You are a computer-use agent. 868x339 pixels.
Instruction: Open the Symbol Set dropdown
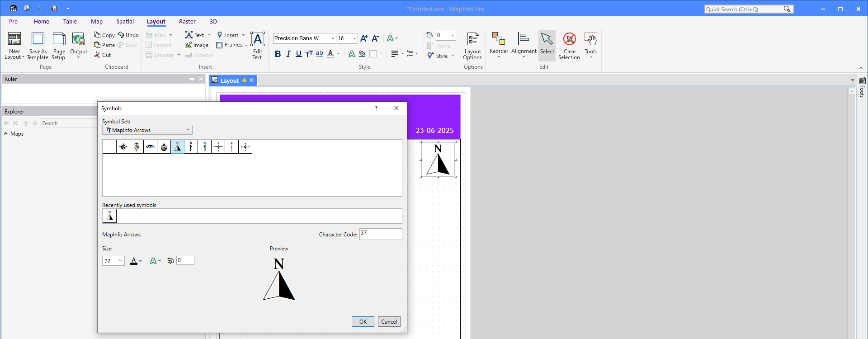click(147, 130)
